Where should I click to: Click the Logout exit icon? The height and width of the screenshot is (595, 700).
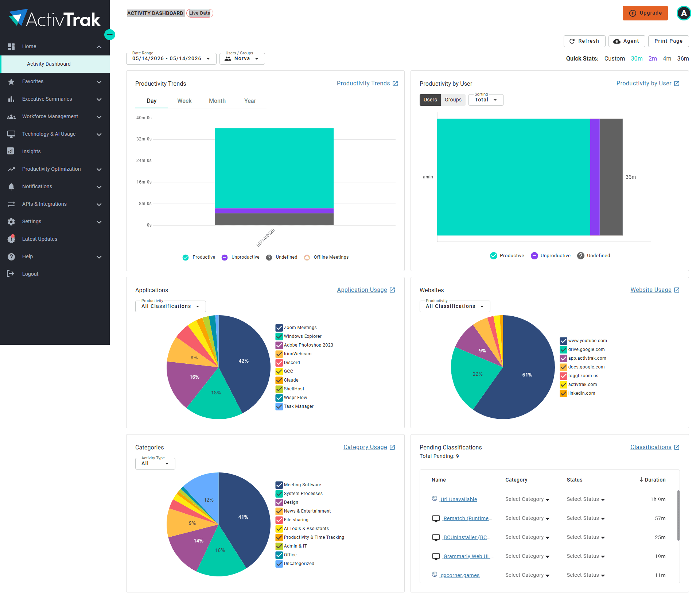(x=11, y=274)
